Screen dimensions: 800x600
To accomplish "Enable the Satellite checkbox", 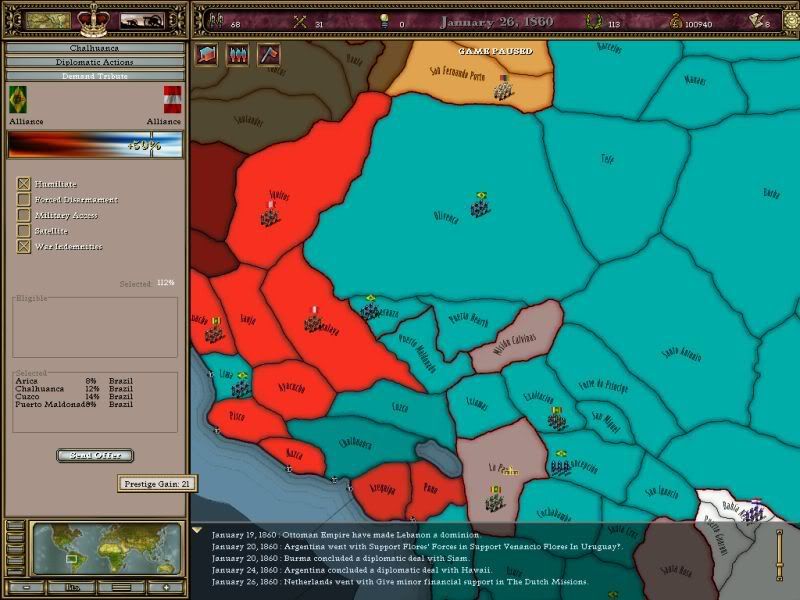I will pos(24,230).
